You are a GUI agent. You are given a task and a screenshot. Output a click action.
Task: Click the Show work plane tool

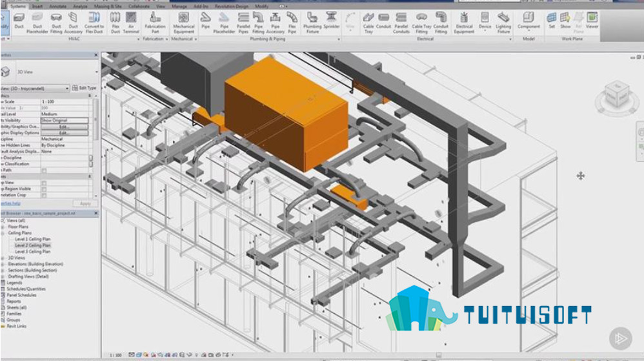tap(565, 21)
